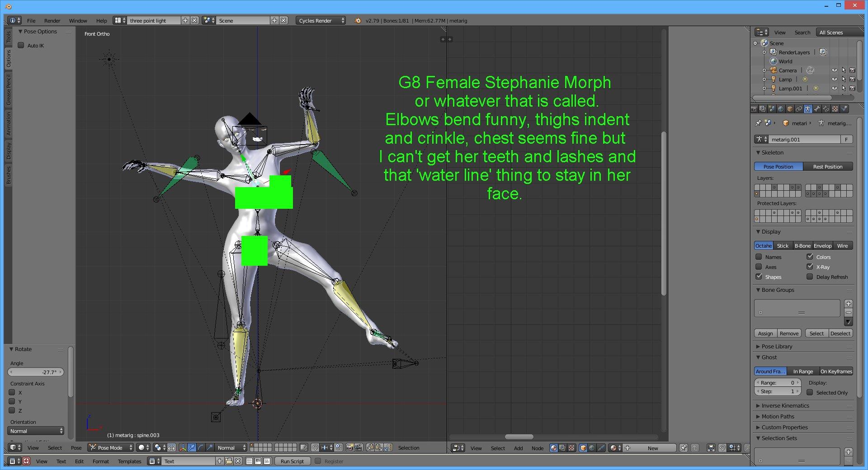Open the World properties tab icon
The width and height of the screenshot is (868, 470).
coord(781,109)
